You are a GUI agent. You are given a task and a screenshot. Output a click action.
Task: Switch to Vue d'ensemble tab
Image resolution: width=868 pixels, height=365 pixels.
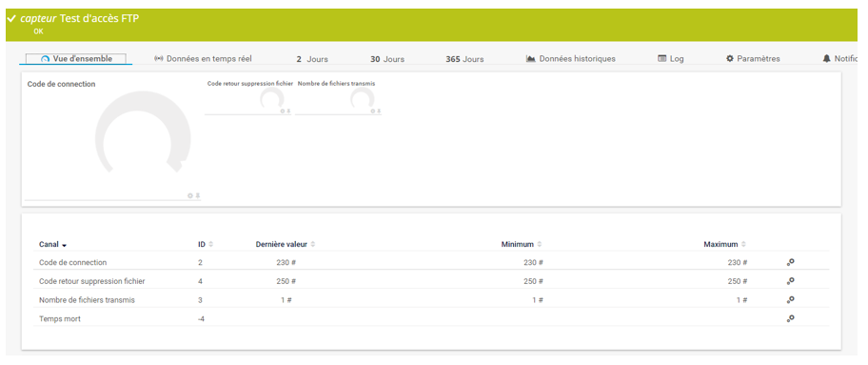(76, 59)
